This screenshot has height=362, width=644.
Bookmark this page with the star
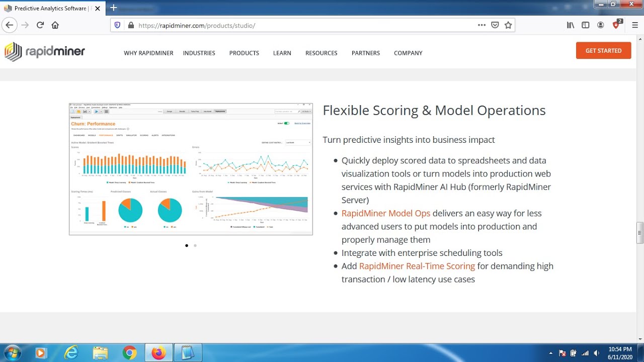[508, 25]
